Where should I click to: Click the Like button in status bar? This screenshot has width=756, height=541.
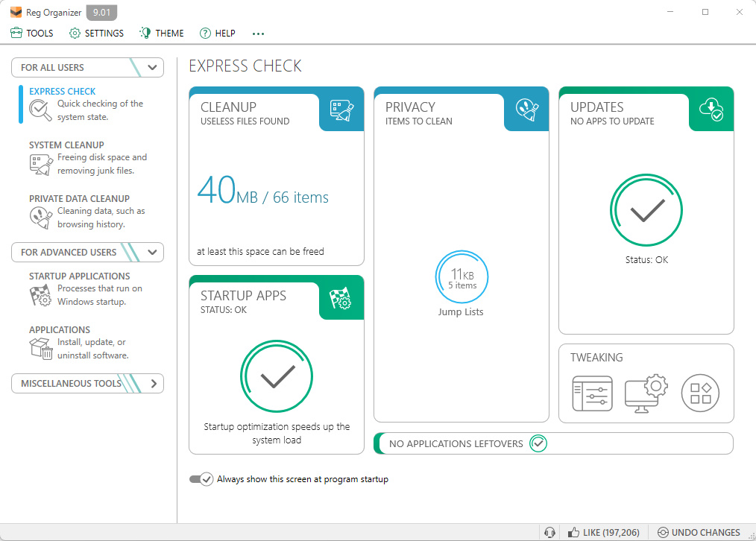[x=604, y=532]
